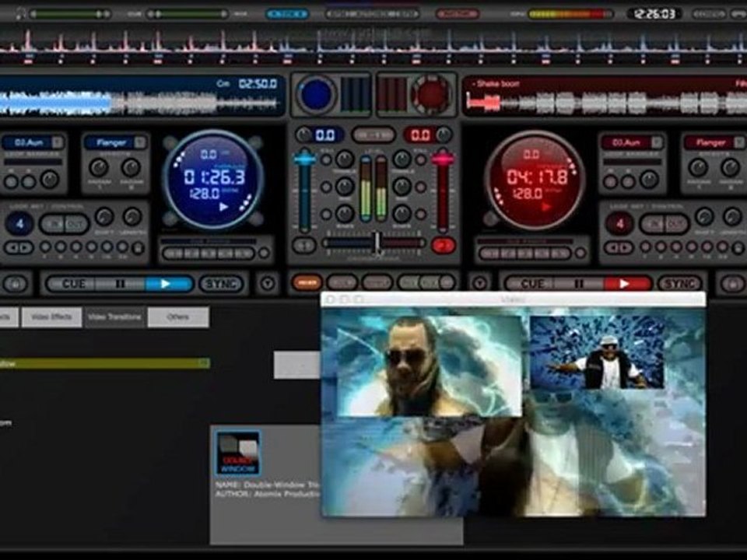Adjust the left deck SHIFT knob

pos(103,217)
